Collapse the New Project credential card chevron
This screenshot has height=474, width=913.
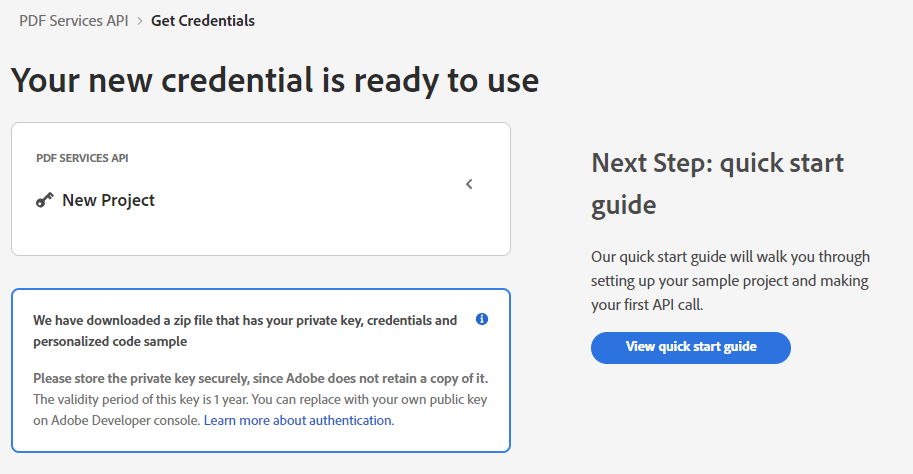(x=469, y=184)
